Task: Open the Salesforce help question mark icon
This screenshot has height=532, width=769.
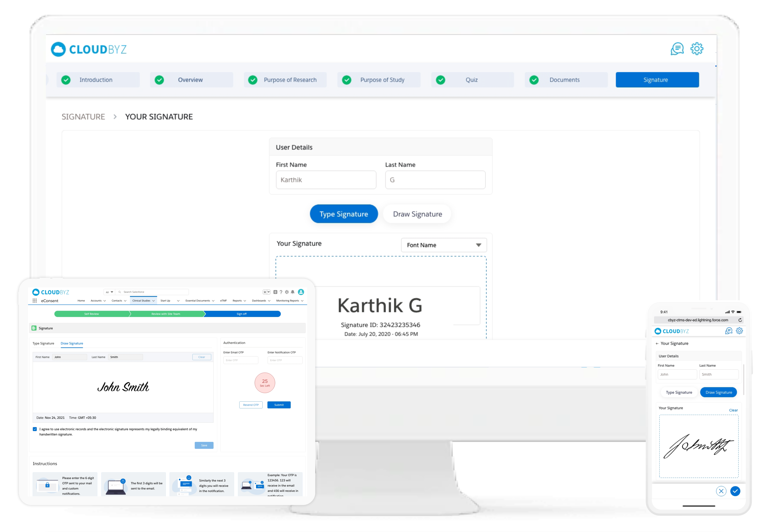Action: point(281,292)
